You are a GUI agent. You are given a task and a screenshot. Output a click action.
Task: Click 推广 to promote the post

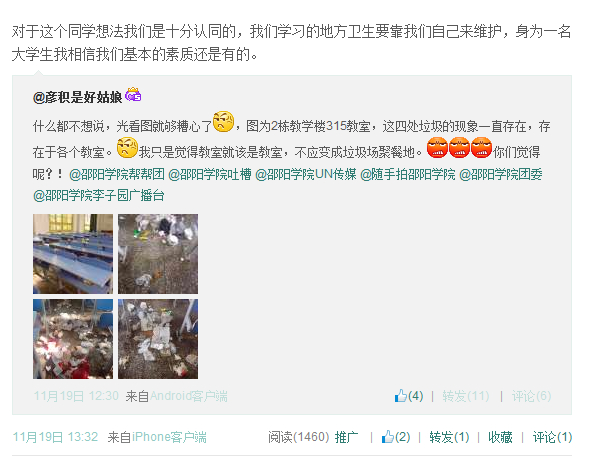[x=346, y=437]
